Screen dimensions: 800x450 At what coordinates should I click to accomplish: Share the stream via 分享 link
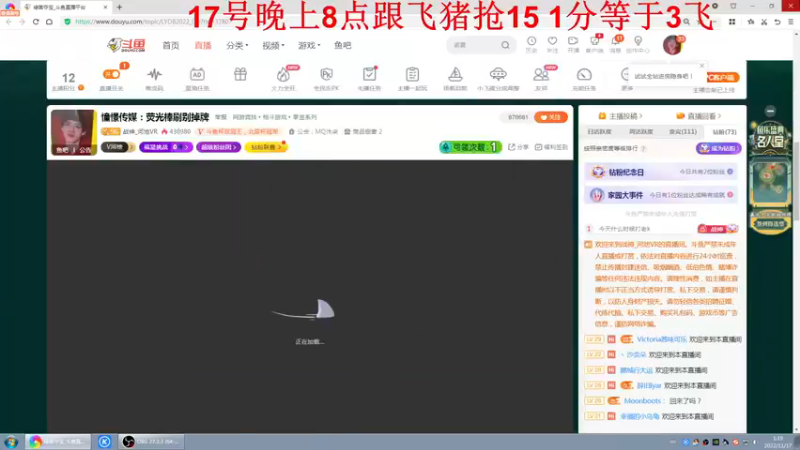[518, 147]
